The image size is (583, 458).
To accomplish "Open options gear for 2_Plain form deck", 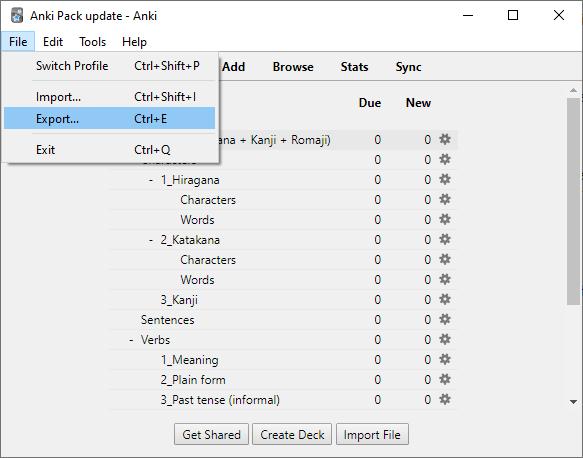I will (x=445, y=380).
